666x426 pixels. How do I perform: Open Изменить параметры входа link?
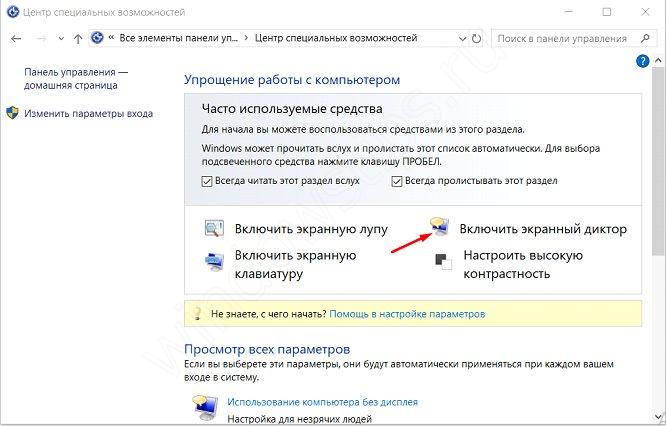coord(88,113)
